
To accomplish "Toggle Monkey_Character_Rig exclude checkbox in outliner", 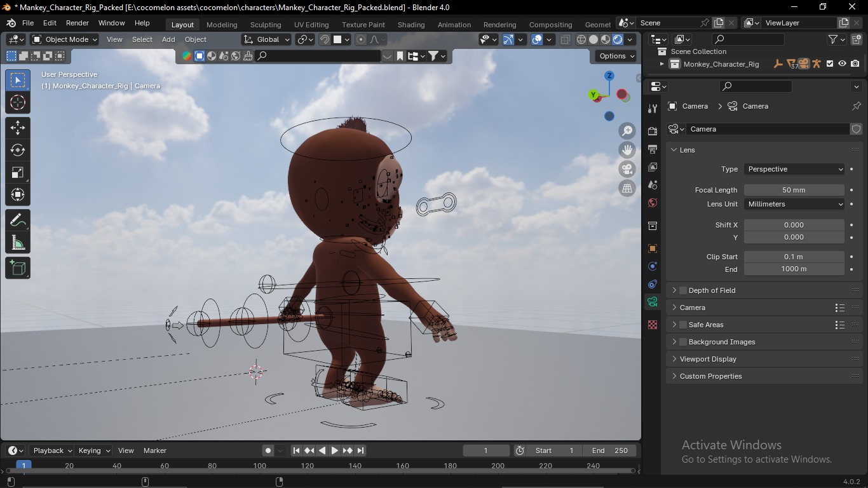I will point(829,64).
